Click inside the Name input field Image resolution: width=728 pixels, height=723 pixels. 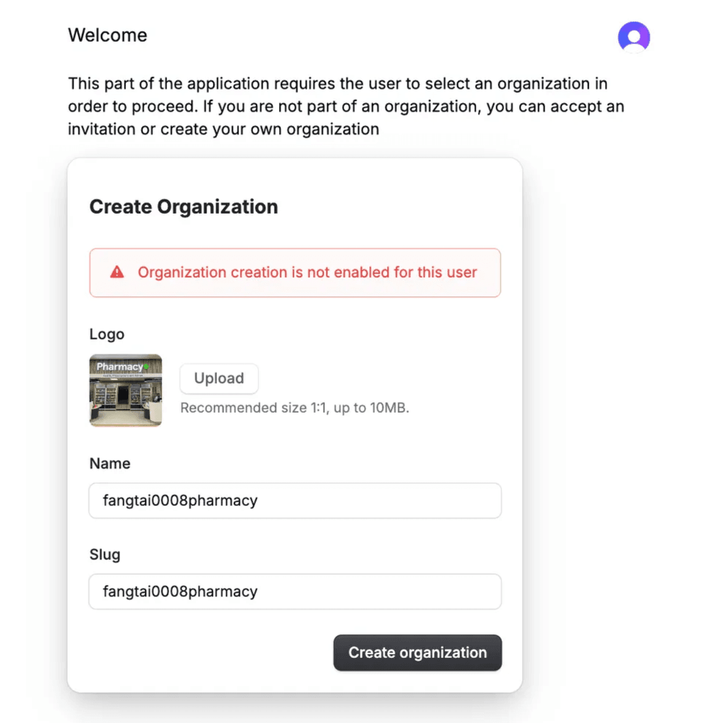pyautogui.click(x=295, y=500)
